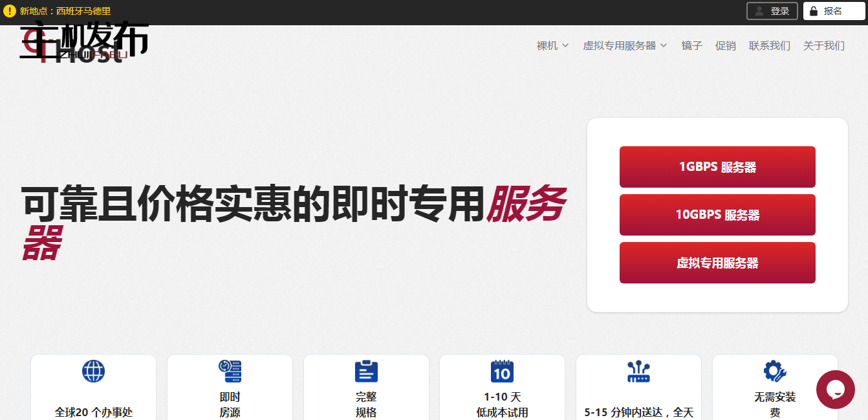The width and height of the screenshot is (868, 420).
Task: Click the instant availability server icon
Action: pos(230,371)
